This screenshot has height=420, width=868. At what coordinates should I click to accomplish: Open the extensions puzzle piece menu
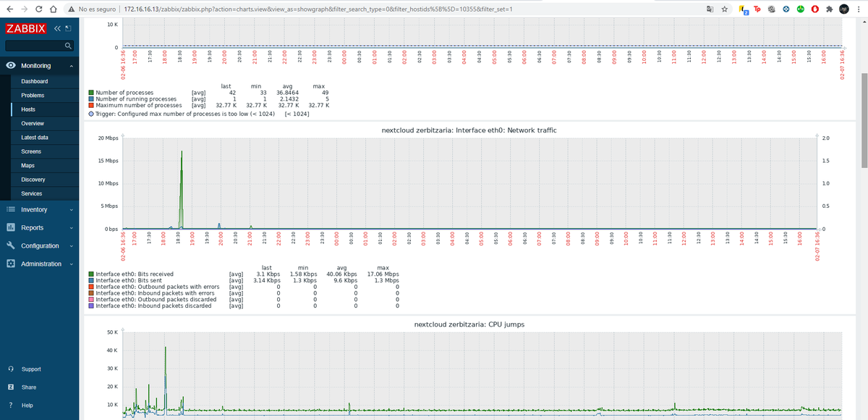(829, 9)
